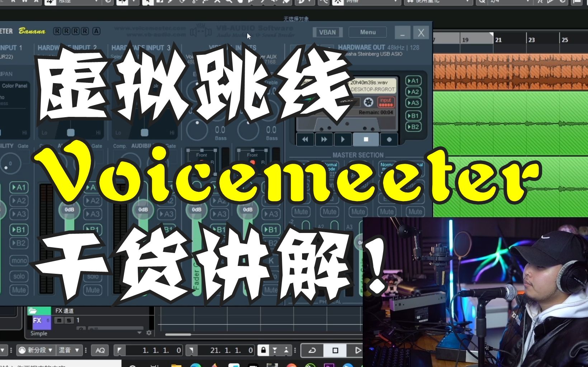Image resolution: width=588 pixels, height=367 pixels.
Task: Mute the FX track with m button
Action: [x=59, y=320]
